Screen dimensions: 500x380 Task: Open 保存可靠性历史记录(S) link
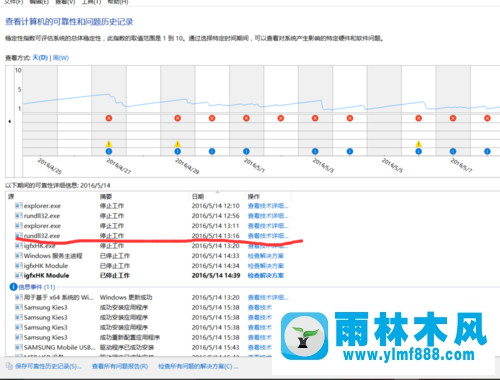pos(48,366)
